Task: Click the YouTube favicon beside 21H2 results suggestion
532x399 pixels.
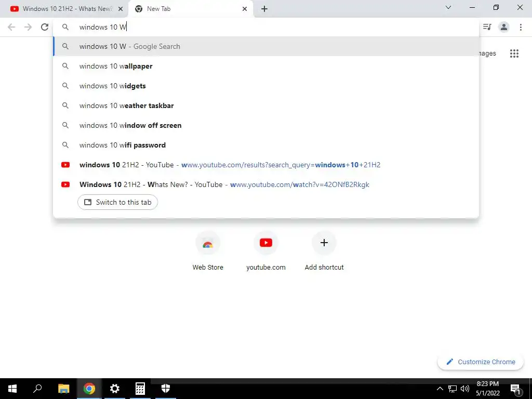Action: tap(65, 165)
